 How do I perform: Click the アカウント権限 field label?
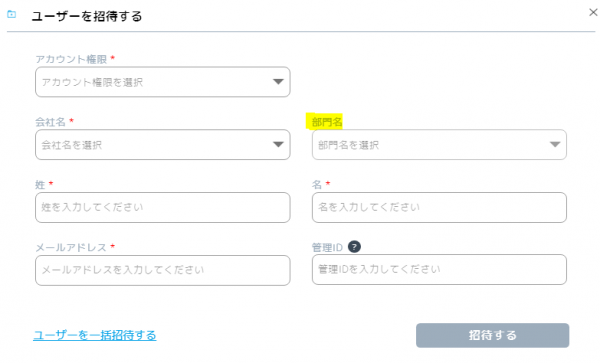point(71,59)
